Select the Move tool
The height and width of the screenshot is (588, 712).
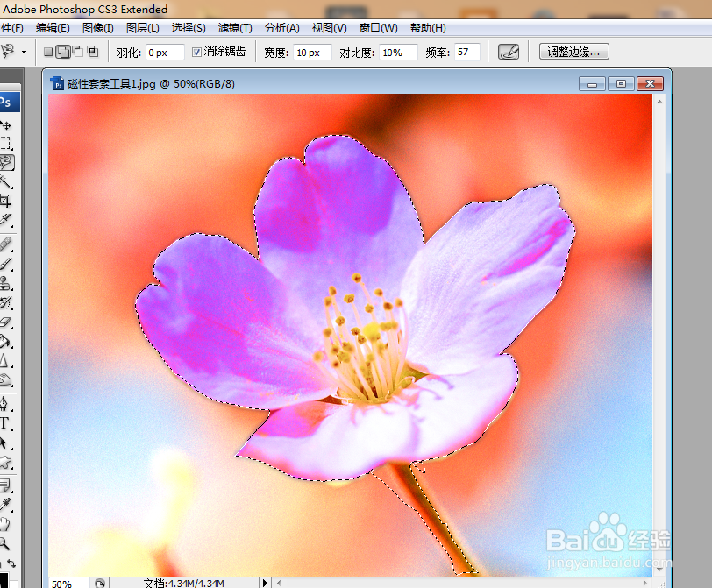click(6, 125)
